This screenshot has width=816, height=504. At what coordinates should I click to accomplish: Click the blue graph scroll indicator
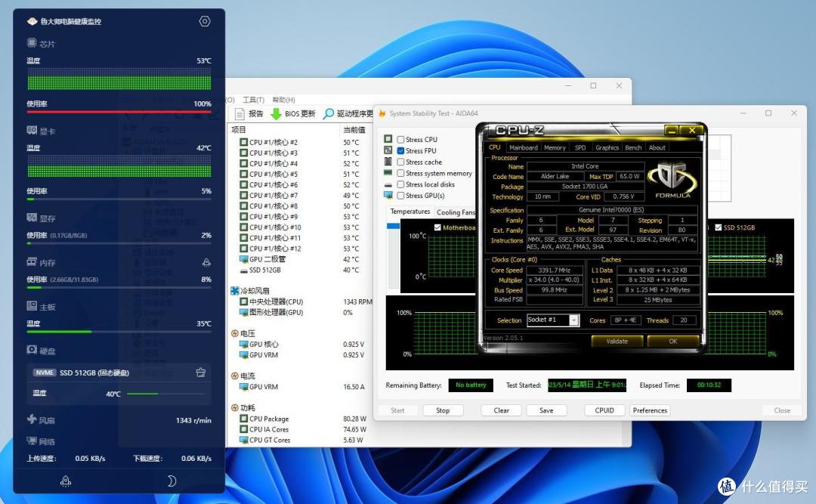(x=393, y=226)
